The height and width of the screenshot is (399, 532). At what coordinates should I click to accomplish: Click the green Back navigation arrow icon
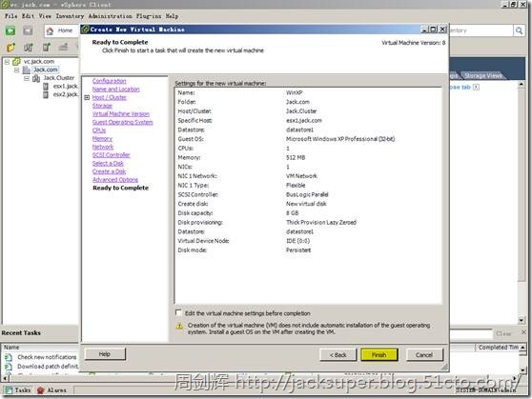click(x=10, y=30)
